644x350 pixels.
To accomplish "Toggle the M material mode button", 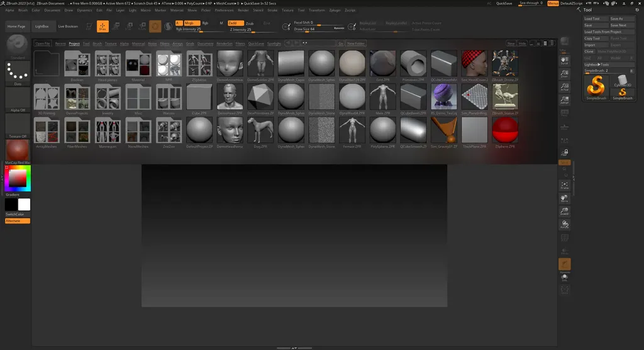I will [221, 23].
